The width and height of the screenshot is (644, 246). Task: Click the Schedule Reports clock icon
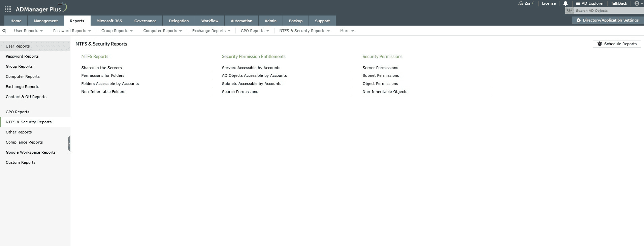click(x=600, y=44)
